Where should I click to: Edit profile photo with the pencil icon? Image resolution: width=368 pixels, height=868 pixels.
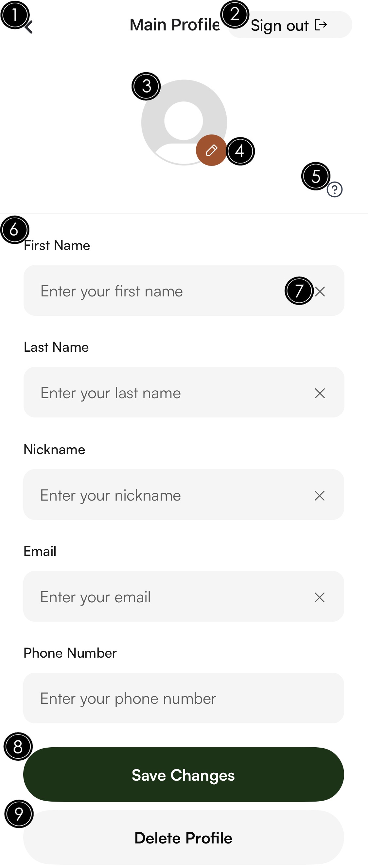(212, 150)
